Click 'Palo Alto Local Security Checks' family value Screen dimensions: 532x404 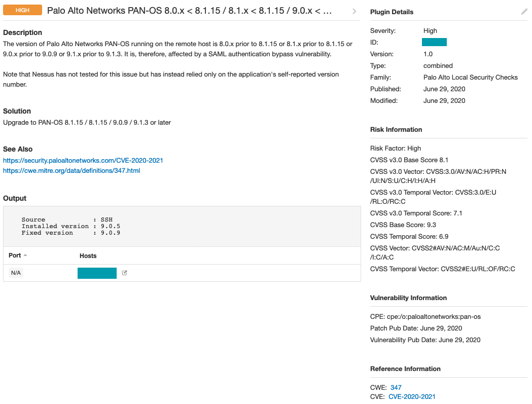click(x=471, y=78)
